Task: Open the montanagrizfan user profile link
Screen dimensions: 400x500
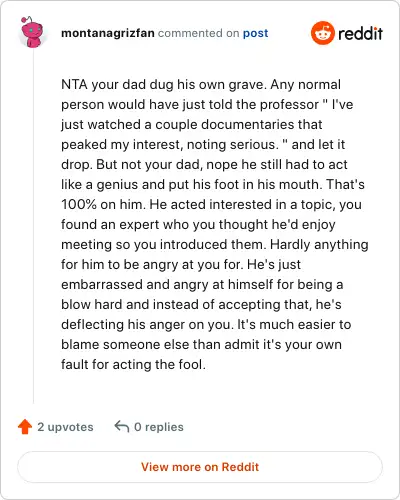Action: 108,33
